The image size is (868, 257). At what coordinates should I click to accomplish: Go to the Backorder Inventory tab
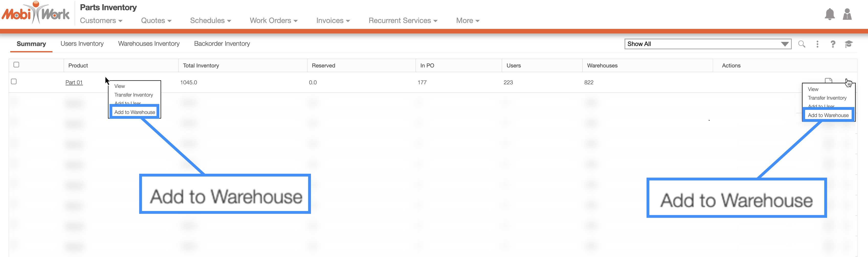222,44
